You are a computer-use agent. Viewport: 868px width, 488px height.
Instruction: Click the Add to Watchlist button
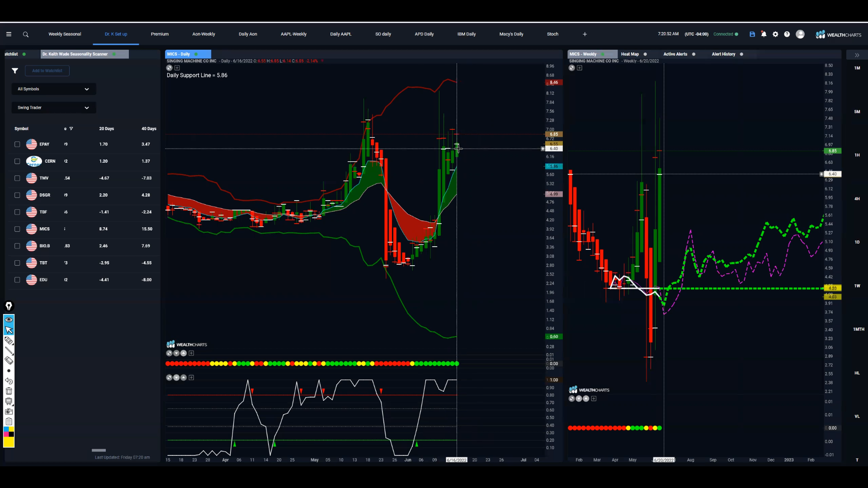point(47,70)
